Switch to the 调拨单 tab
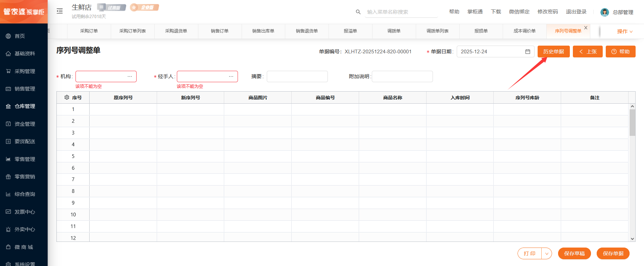Image resolution: width=644 pixels, height=266 pixels. click(x=394, y=31)
